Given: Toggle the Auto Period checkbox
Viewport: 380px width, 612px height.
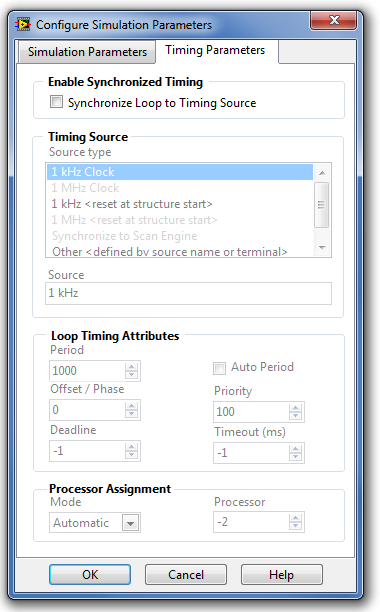Looking at the screenshot, I should [x=219, y=368].
